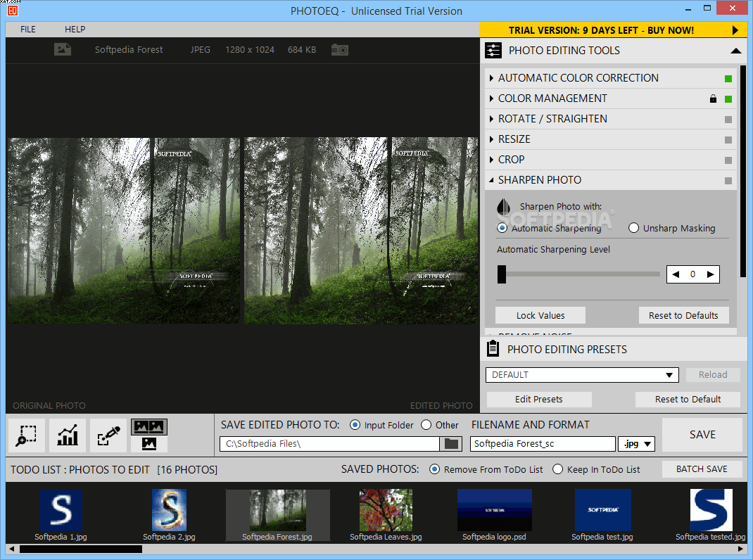Click the photo list horizontal scrollbar thumb
Viewport: 753px width, 560px height.
pyautogui.click(x=81, y=549)
